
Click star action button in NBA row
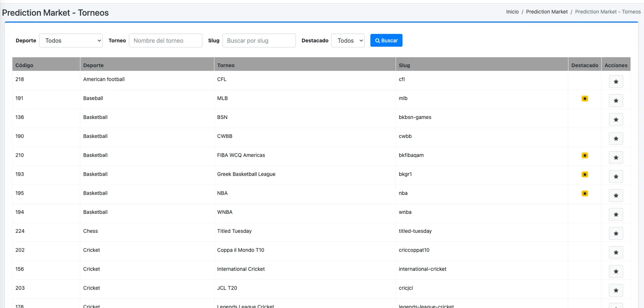click(616, 195)
